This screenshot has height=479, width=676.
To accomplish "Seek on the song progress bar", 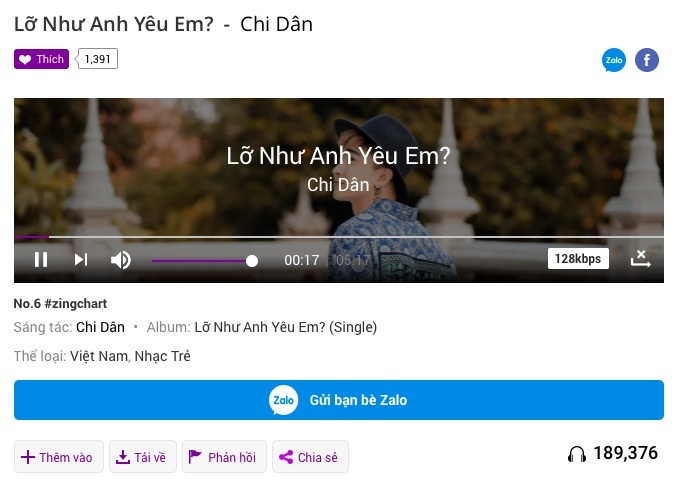I will (x=339, y=237).
